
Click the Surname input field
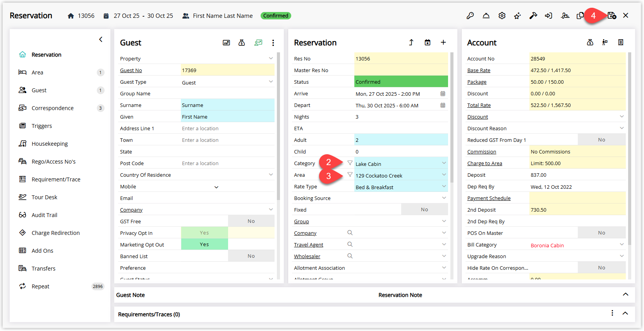228,105
